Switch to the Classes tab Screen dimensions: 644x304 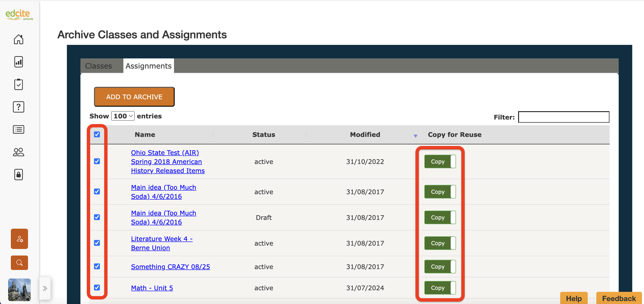[x=98, y=66]
